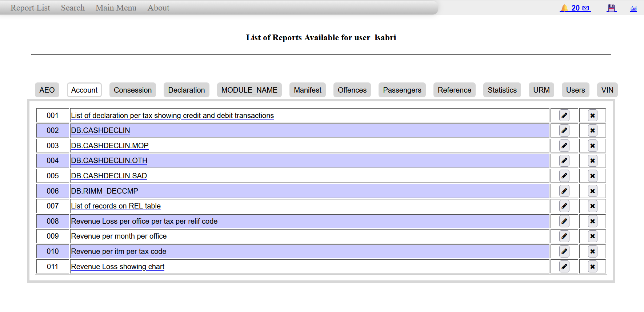
Task: Select the Statistics tab
Action: [502, 90]
